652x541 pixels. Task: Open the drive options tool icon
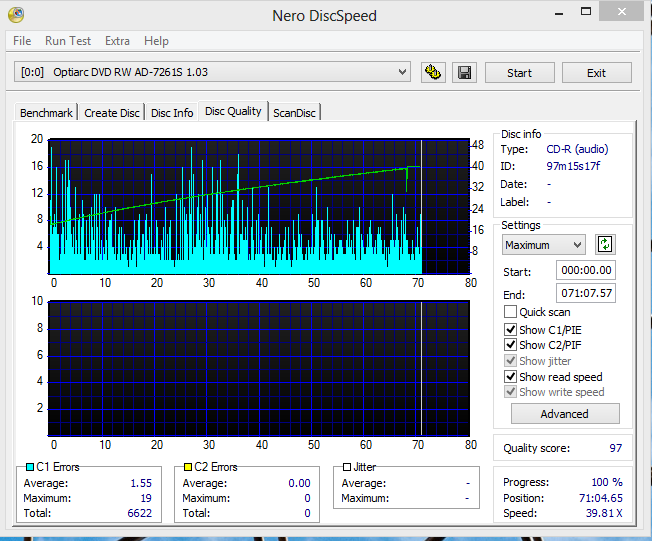pyautogui.click(x=433, y=73)
